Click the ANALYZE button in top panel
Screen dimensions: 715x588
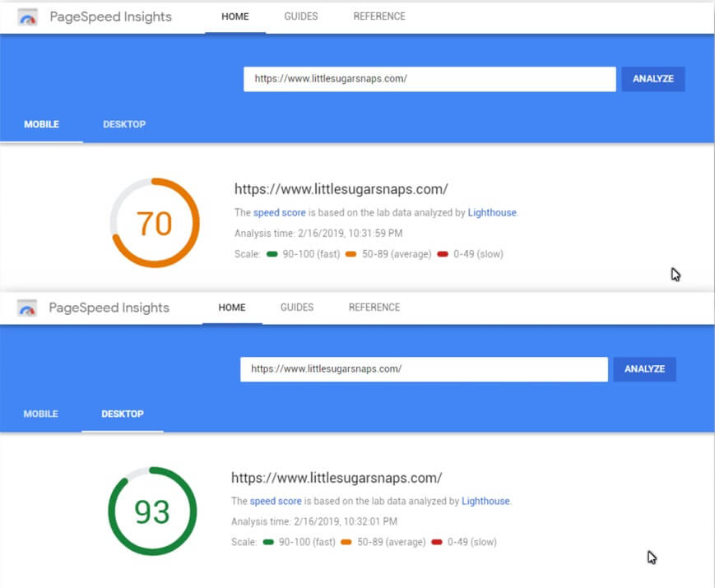[653, 79]
